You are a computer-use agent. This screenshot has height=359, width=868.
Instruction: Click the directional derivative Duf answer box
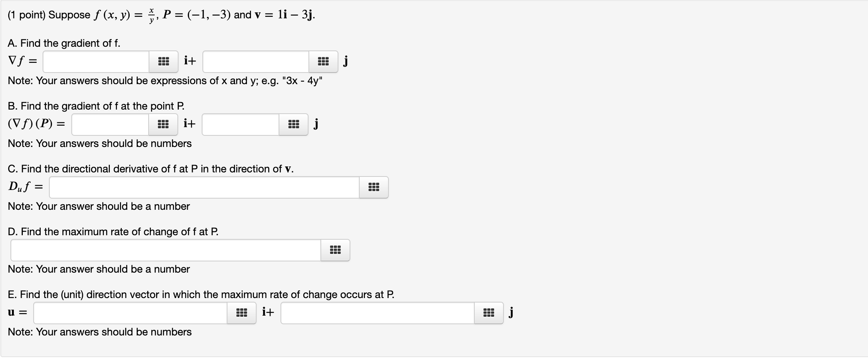[x=204, y=187]
